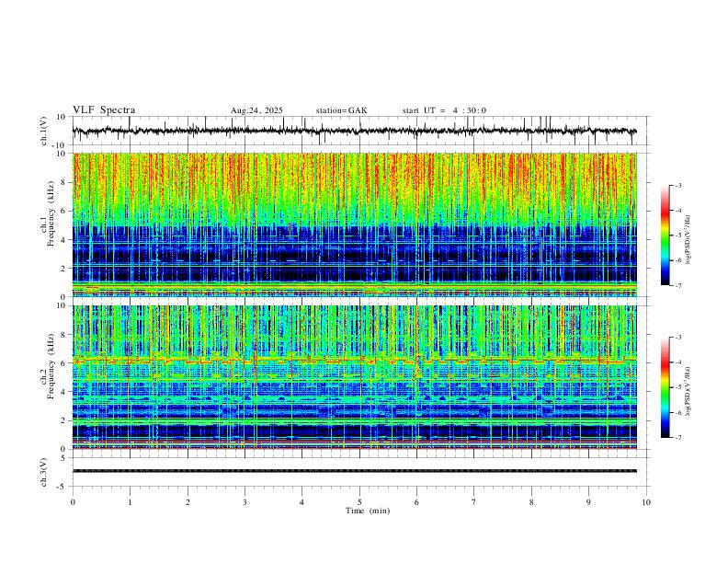Screen dimensions: 728x563
Task: Click the ch.1 voltage waveform trace
Action: point(355,131)
